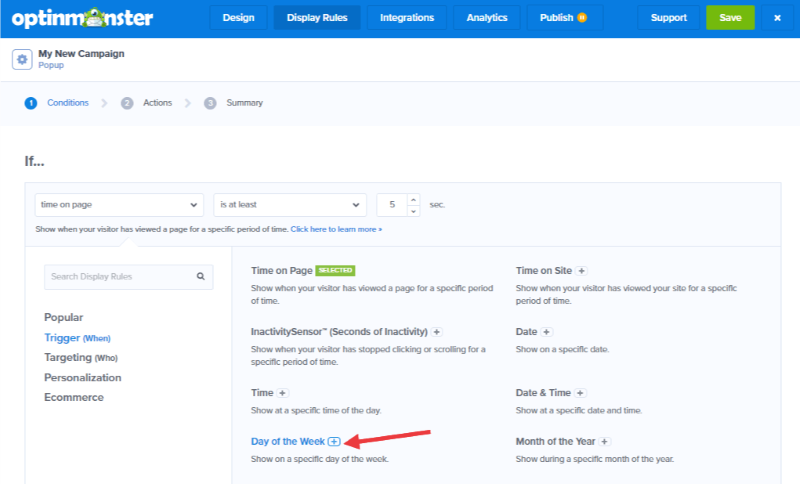Add the Date & Time rule plus icon
This screenshot has width=800, height=484.
coord(580,393)
